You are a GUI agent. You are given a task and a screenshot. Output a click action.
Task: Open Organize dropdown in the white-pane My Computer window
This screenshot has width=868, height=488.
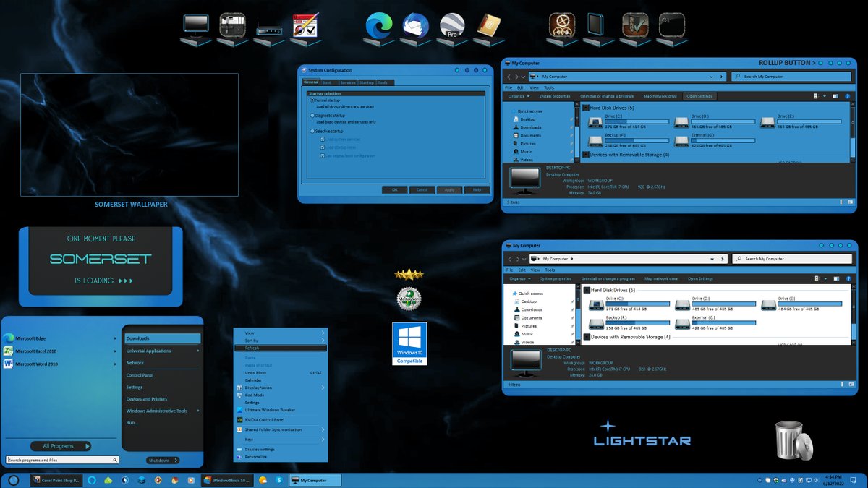519,278
